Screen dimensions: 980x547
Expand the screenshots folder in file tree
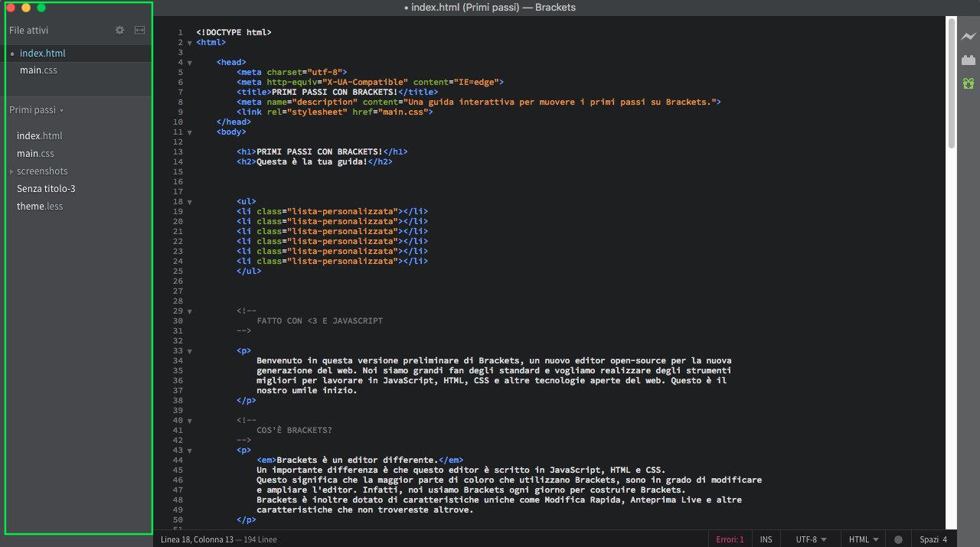[42, 171]
